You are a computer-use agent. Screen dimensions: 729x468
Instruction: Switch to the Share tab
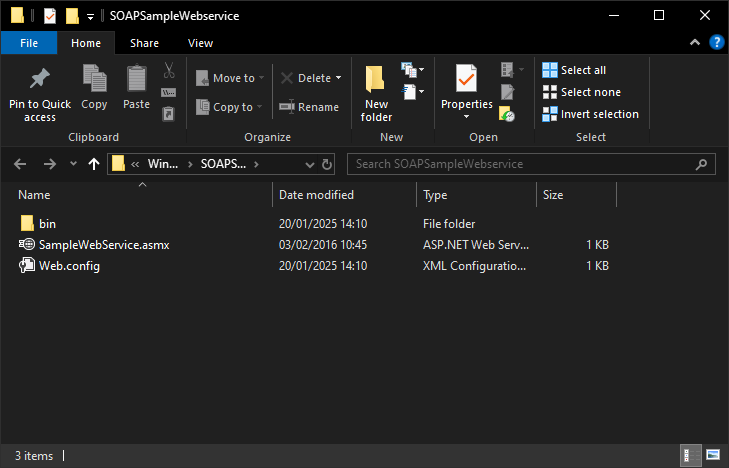click(145, 43)
